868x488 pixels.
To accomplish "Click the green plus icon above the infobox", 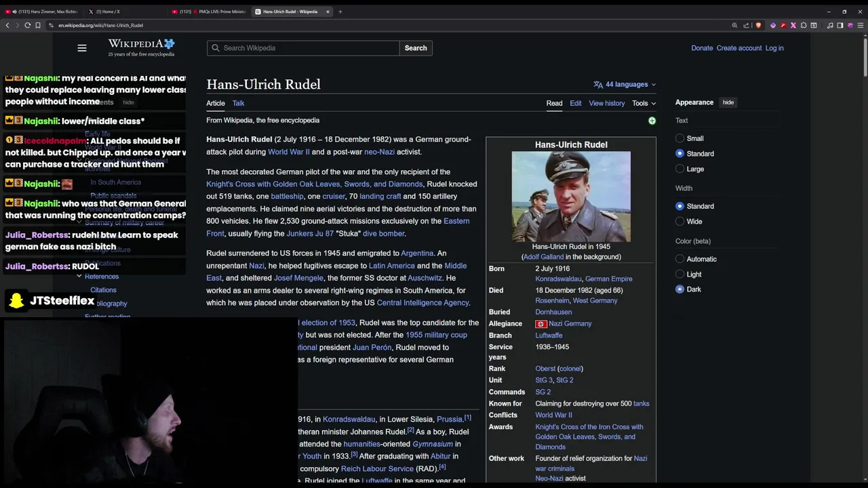I will [x=652, y=121].
